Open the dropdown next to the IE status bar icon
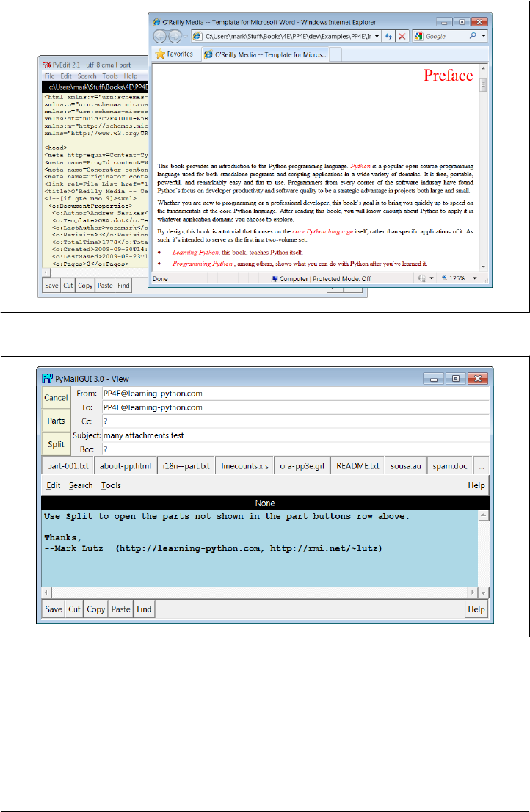 coord(432,278)
